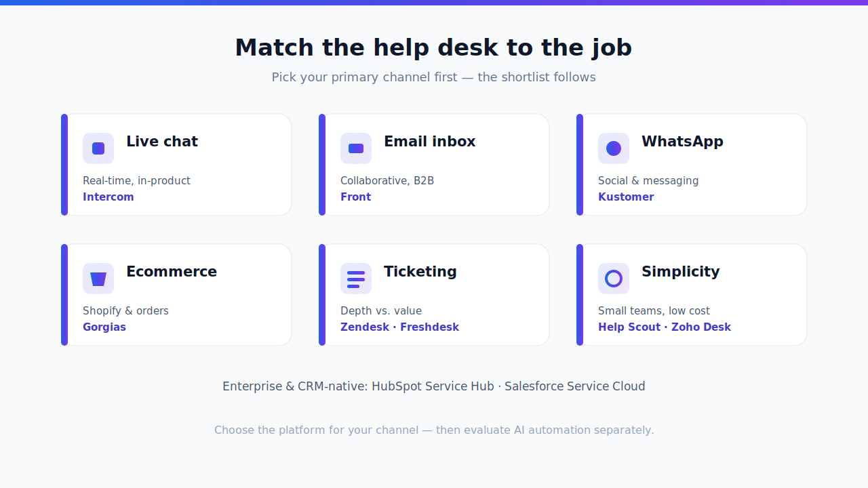Pick the Simplicity card heading
This screenshot has height=488, width=868.
pos(680,272)
